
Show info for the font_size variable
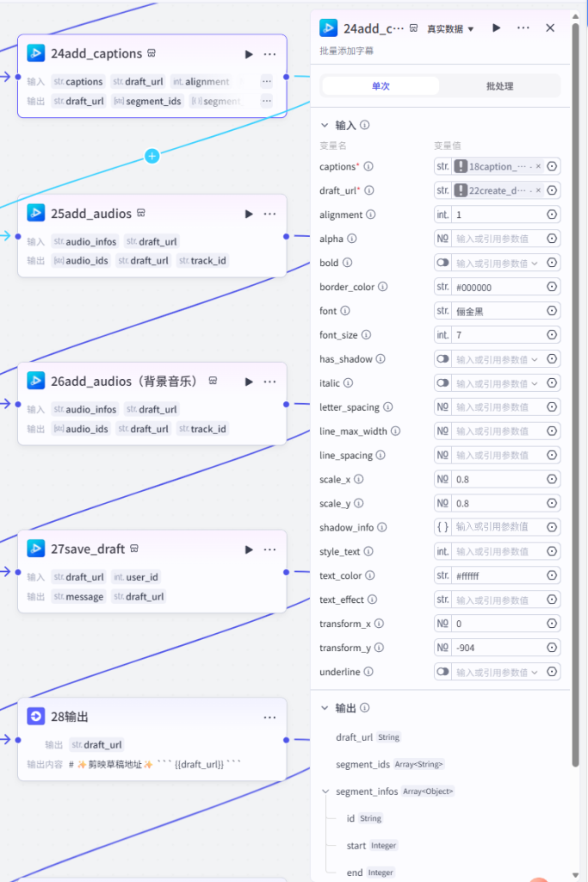pyautogui.click(x=367, y=335)
